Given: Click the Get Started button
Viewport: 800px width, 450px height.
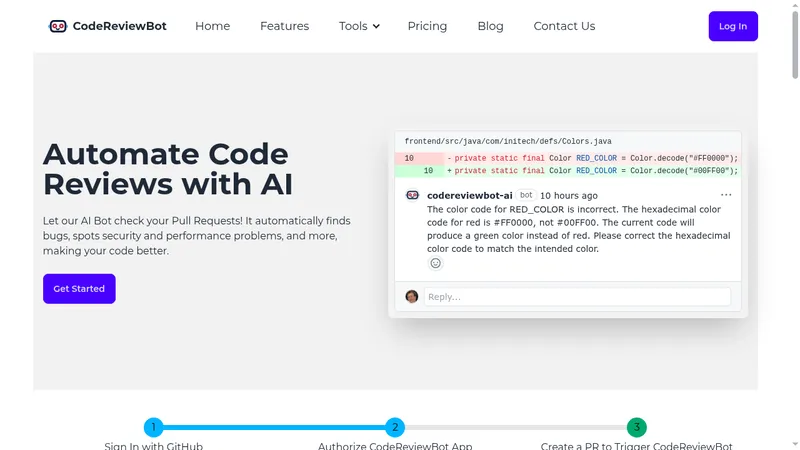Looking at the screenshot, I should point(79,289).
